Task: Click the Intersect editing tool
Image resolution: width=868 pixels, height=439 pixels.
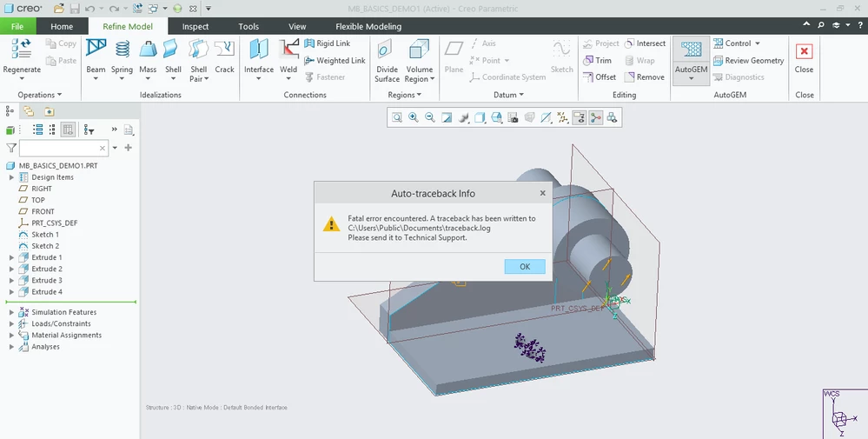Action: [645, 43]
